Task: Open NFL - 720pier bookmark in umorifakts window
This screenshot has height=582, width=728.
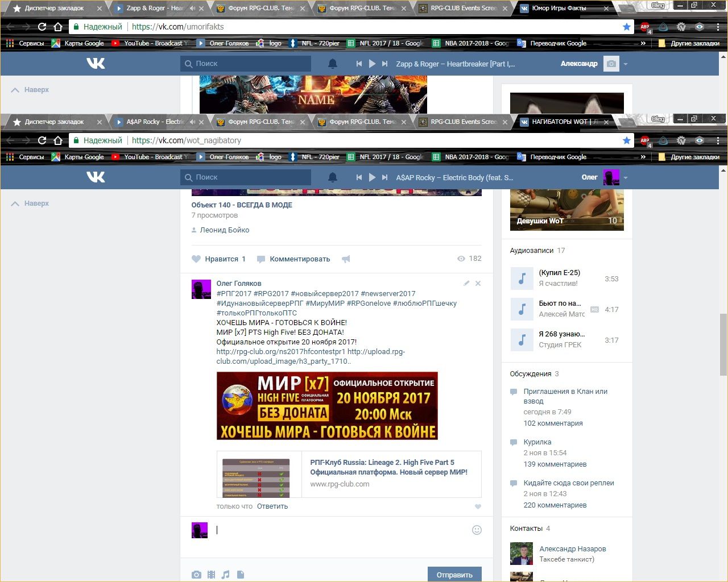Action: click(314, 43)
